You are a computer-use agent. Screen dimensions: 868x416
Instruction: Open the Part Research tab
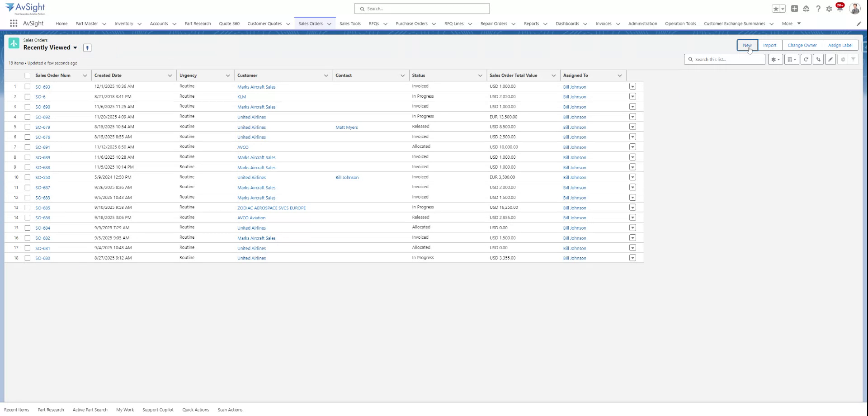198,24
